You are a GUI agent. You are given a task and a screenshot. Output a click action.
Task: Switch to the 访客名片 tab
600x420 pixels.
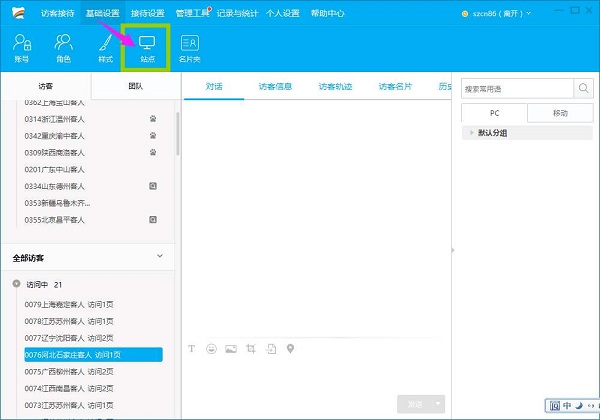[395, 86]
